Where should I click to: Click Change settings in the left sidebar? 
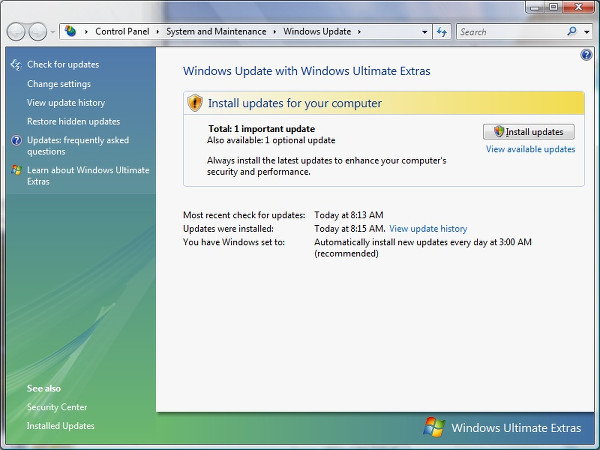point(59,84)
